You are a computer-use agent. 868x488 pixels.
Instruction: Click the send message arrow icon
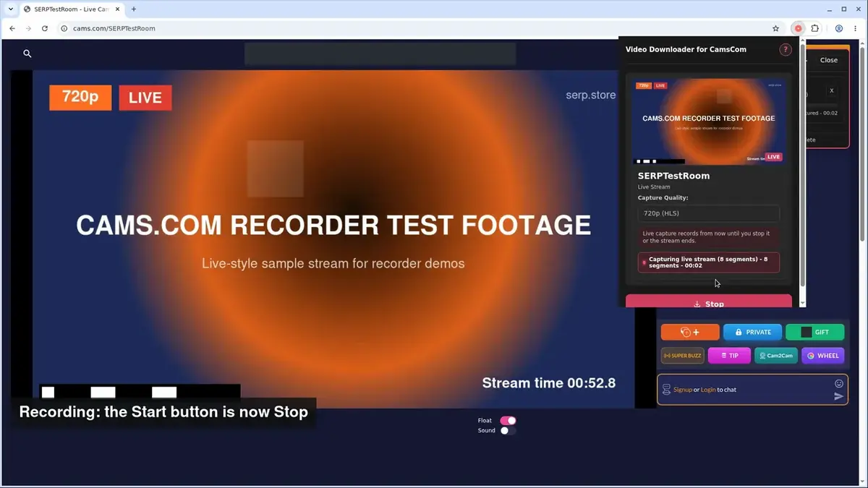click(x=839, y=396)
